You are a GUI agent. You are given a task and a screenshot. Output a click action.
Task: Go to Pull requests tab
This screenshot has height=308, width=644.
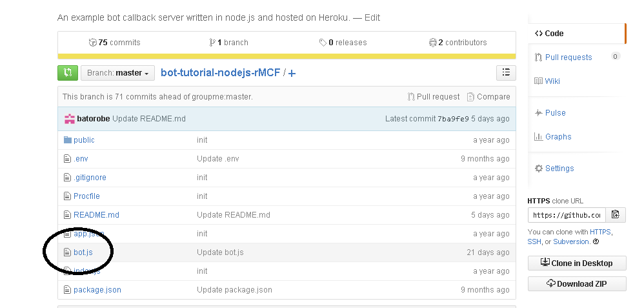pos(568,57)
